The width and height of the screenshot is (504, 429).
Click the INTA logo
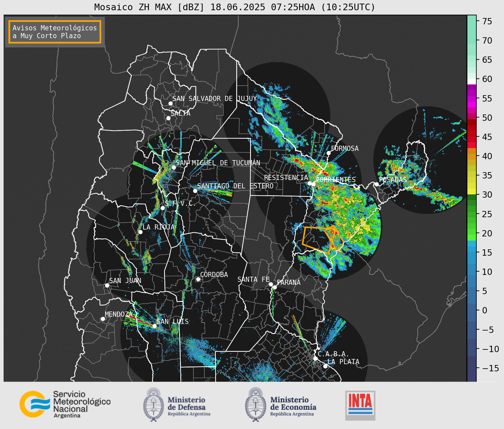[360, 405]
